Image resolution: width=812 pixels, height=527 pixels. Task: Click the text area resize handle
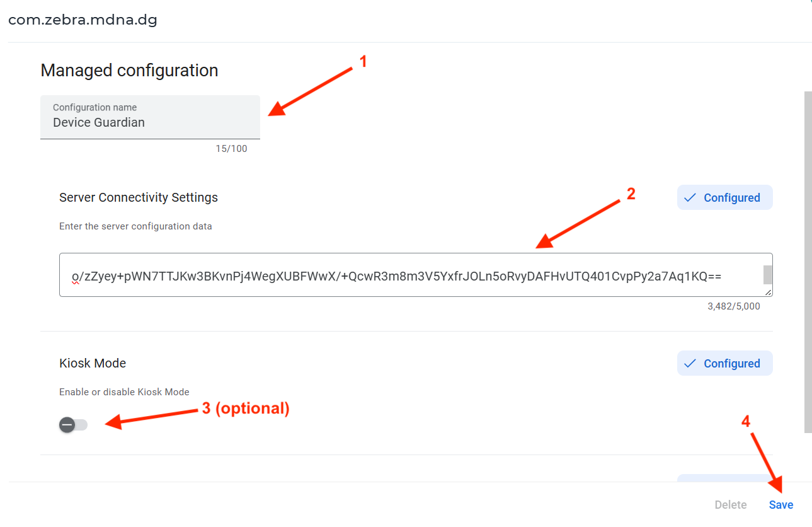(768, 292)
